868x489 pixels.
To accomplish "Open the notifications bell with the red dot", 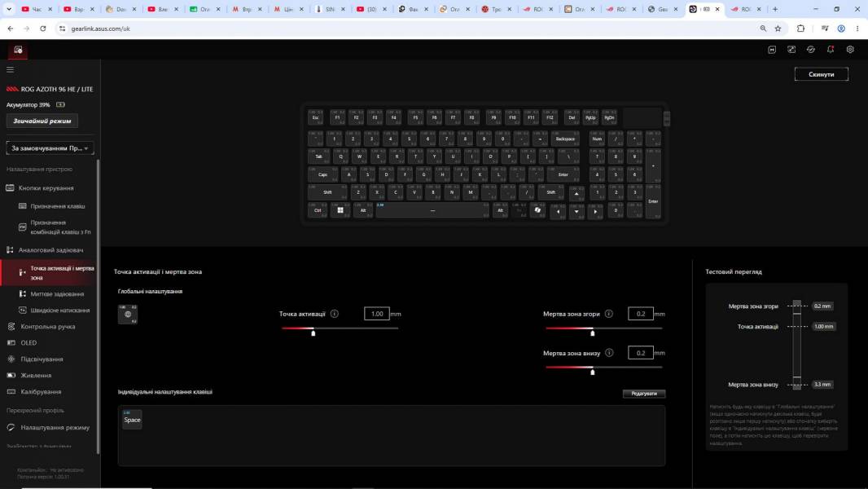I will [831, 49].
